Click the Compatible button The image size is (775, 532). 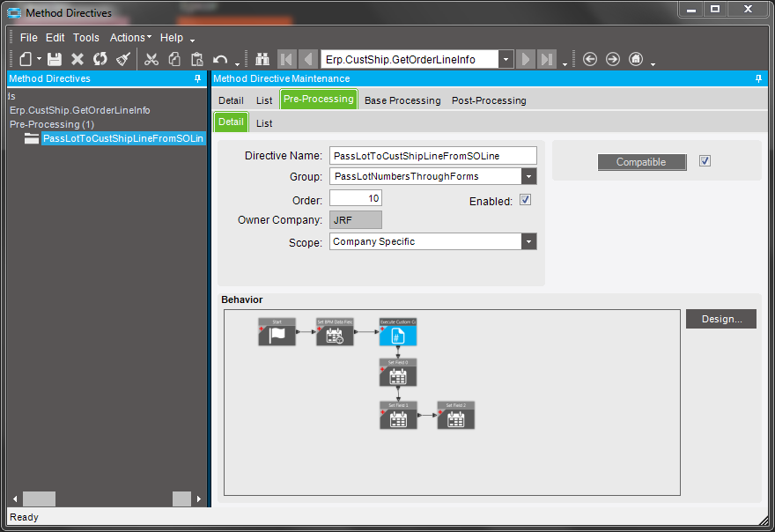coord(641,162)
